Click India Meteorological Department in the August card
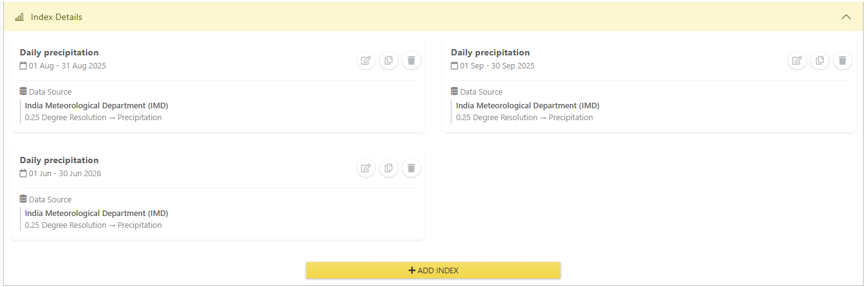 (97, 105)
